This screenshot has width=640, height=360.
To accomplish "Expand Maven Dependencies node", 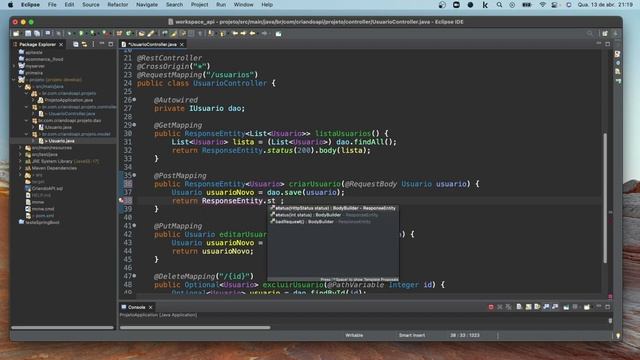I will [21, 168].
